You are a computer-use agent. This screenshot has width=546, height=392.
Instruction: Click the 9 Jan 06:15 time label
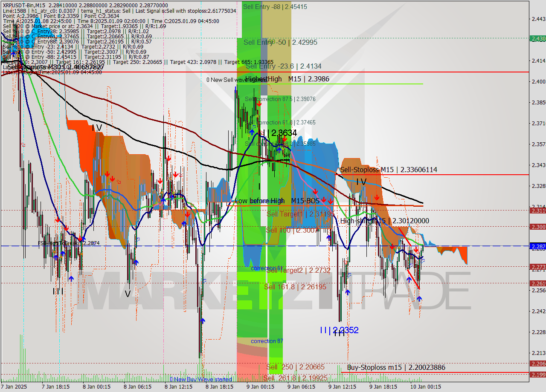tap(301, 387)
